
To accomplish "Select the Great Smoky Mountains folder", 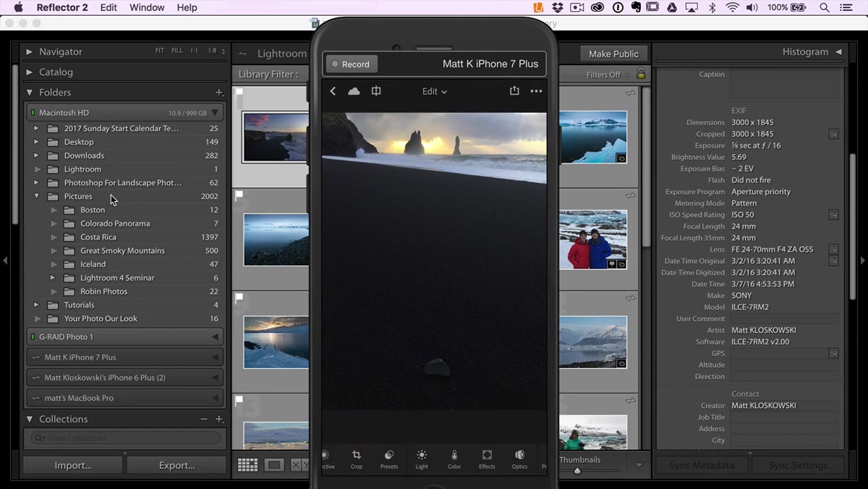I will click(x=123, y=251).
